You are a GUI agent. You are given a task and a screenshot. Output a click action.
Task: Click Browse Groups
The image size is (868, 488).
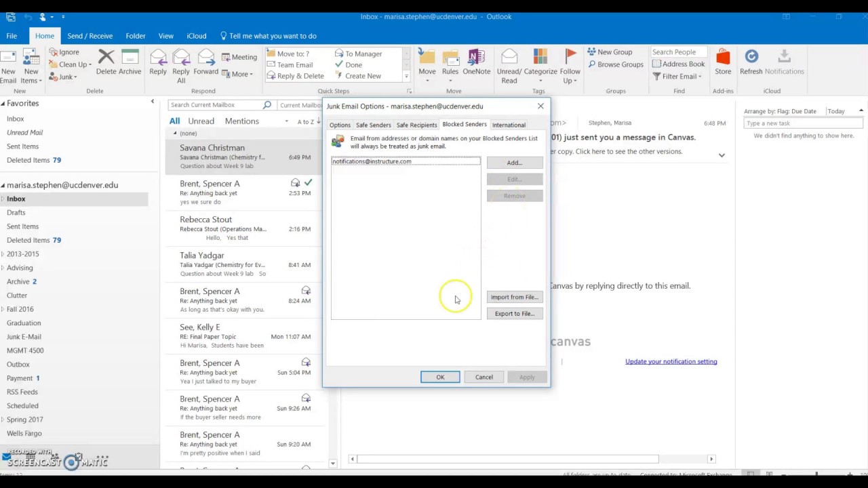point(615,64)
